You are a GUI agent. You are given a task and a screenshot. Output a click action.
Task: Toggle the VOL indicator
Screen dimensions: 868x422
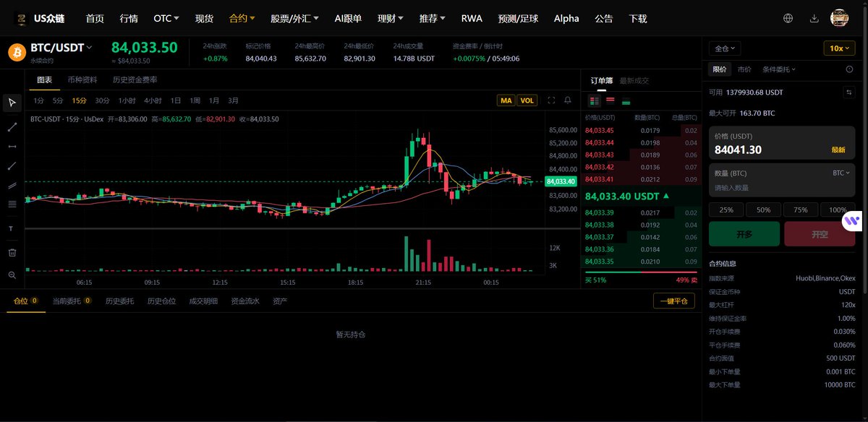[x=527, y=100]
